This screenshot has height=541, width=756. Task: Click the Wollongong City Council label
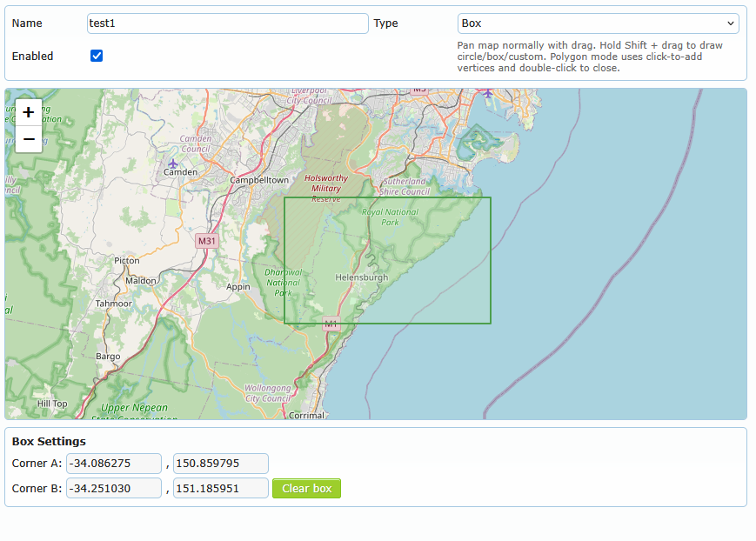coord(267,393)
